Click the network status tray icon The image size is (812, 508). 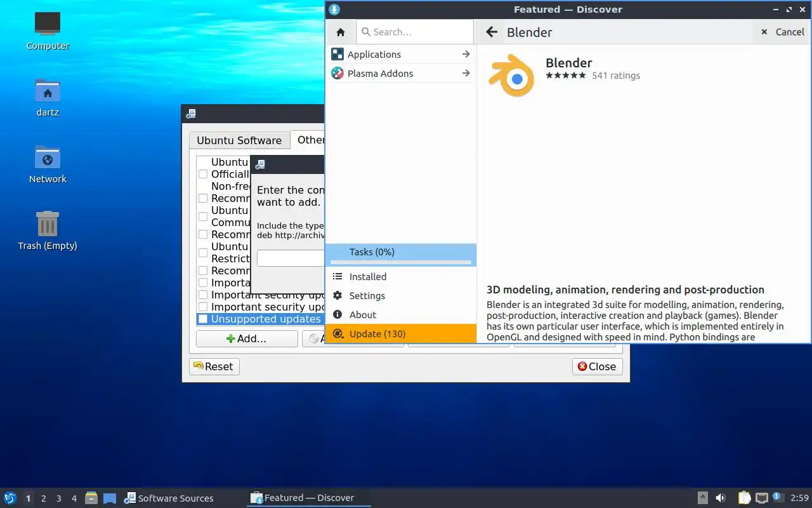click(x=762, y=498)
